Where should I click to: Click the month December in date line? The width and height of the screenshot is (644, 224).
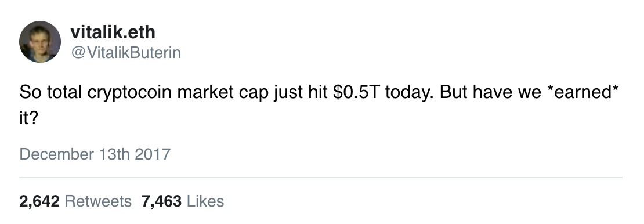point(57,154)
